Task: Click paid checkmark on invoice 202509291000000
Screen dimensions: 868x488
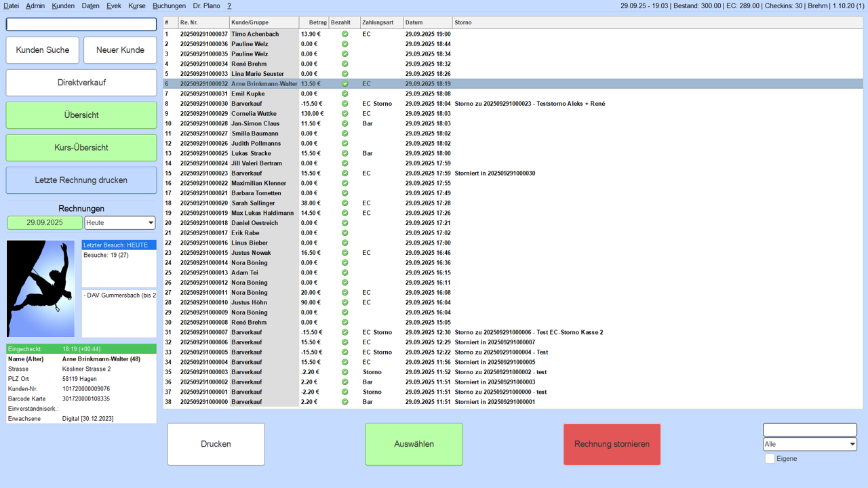Action: pyautogui.click(x=344, y=402)
